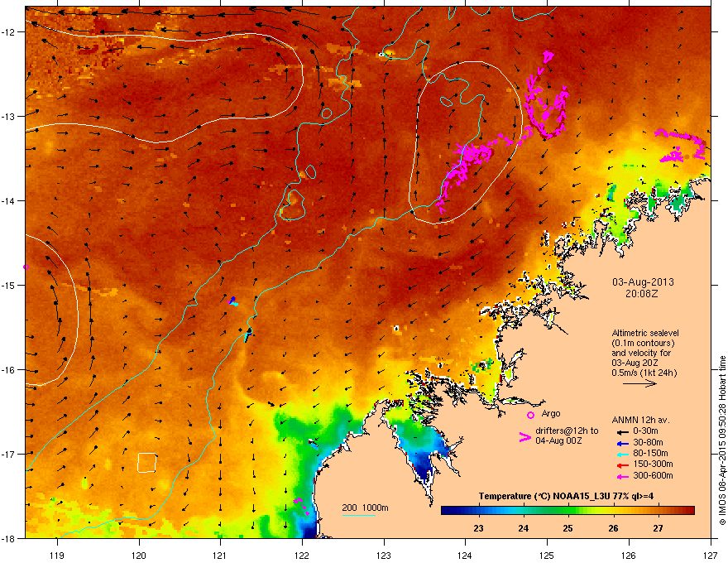
Task: Click the latitude axis label -18
Action: 9,538
